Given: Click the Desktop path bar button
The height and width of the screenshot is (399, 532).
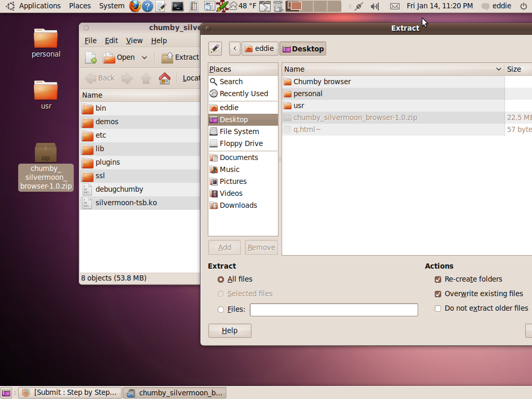Looking at the screenshot, I should tap(303, 48).
